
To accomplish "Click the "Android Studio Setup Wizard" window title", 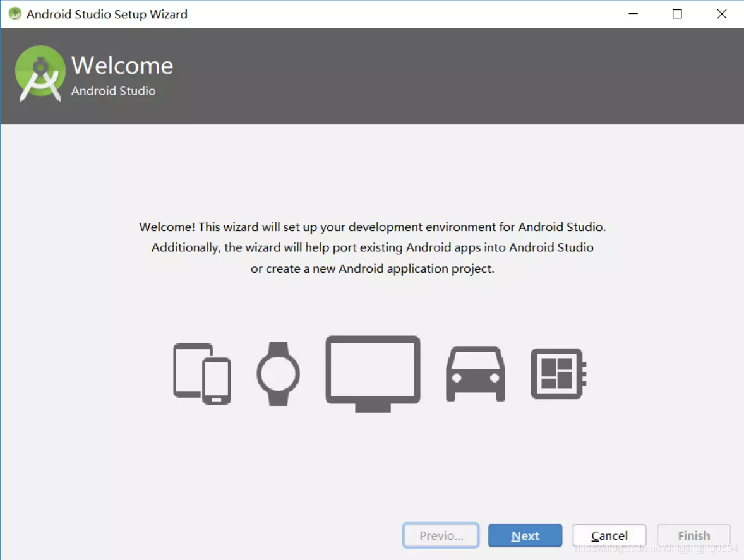I will [107, 15].
